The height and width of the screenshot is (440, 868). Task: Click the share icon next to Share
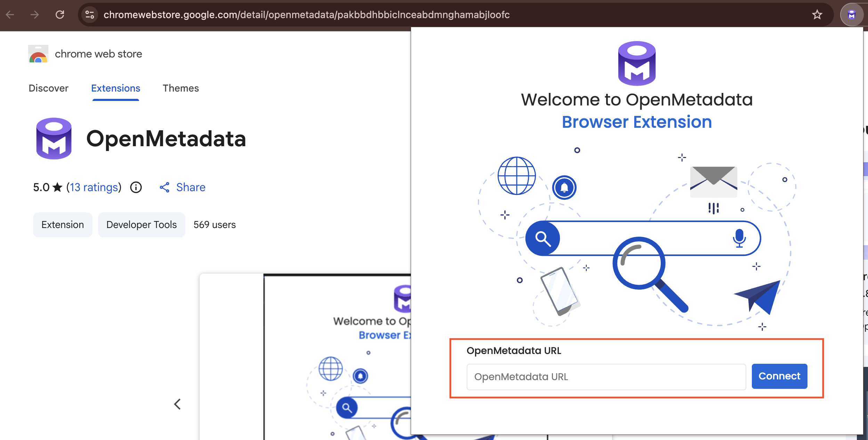[x=164, y=187]
